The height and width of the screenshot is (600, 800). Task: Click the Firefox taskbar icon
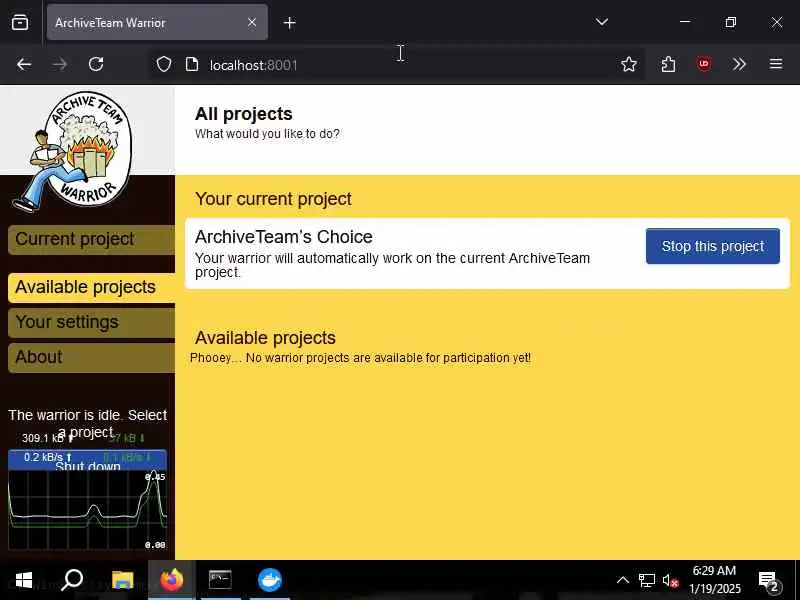point(171,580)
